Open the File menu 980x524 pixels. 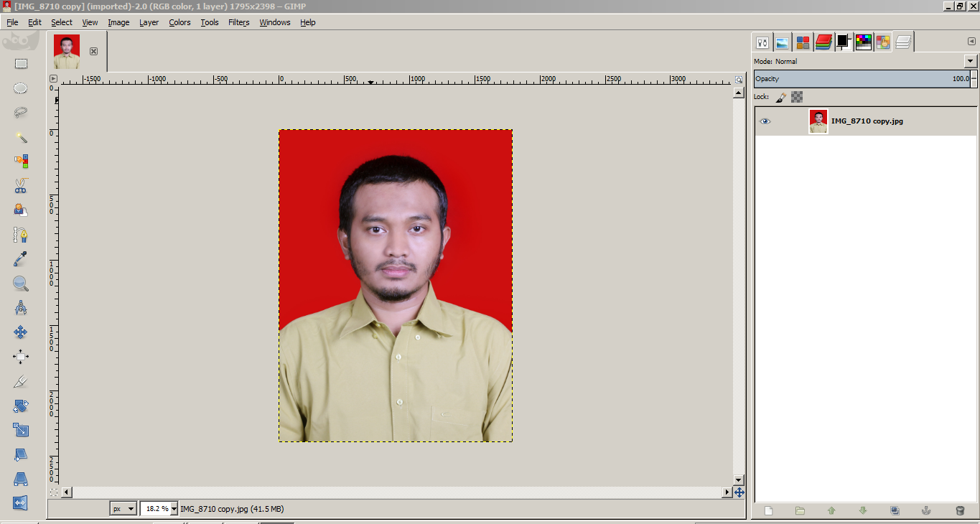(12, 22)
